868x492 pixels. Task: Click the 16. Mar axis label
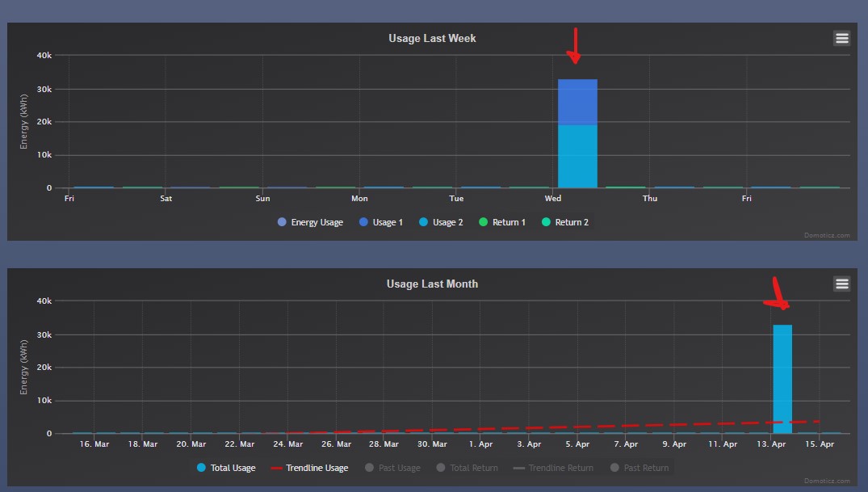(x=94, y=444)
